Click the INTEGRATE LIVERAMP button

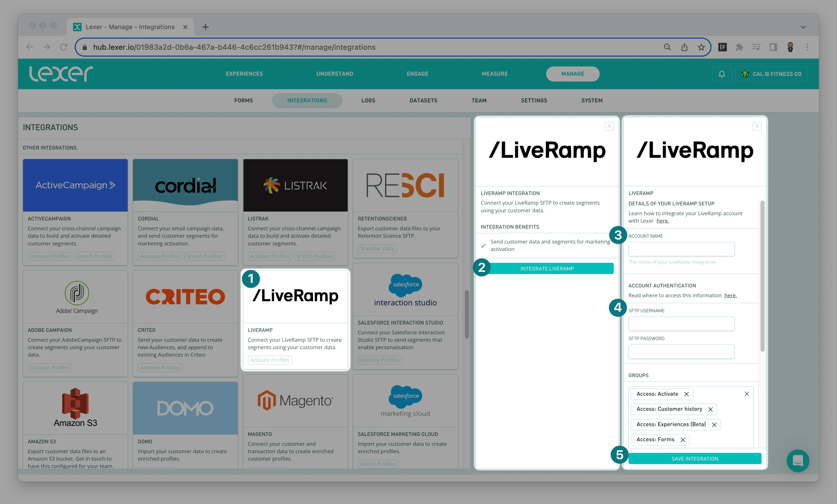point(547,268)
